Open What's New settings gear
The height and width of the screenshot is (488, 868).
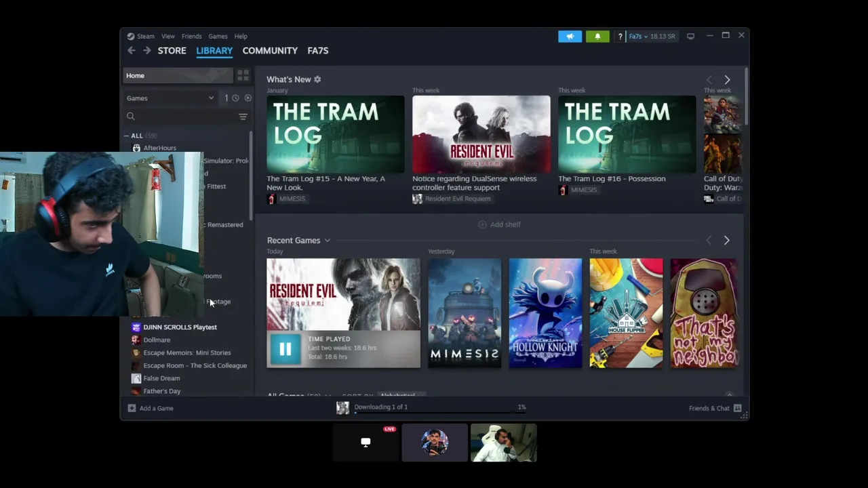pyautogui.click(x=317, y=79)
